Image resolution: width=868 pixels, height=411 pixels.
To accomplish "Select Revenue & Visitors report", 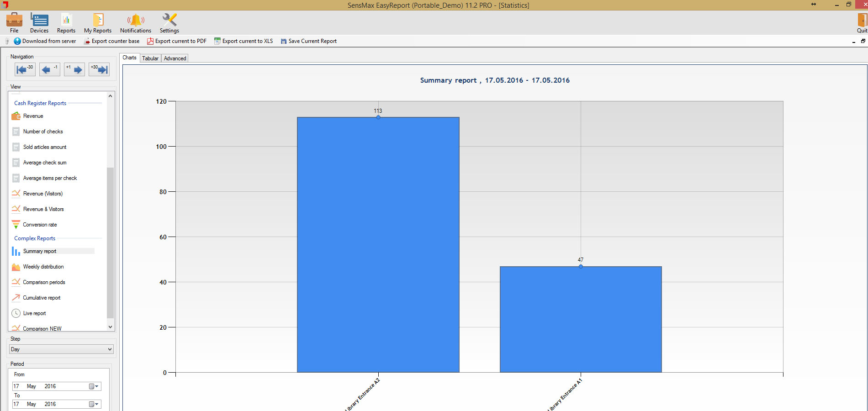I will click(x=43, y=209).
